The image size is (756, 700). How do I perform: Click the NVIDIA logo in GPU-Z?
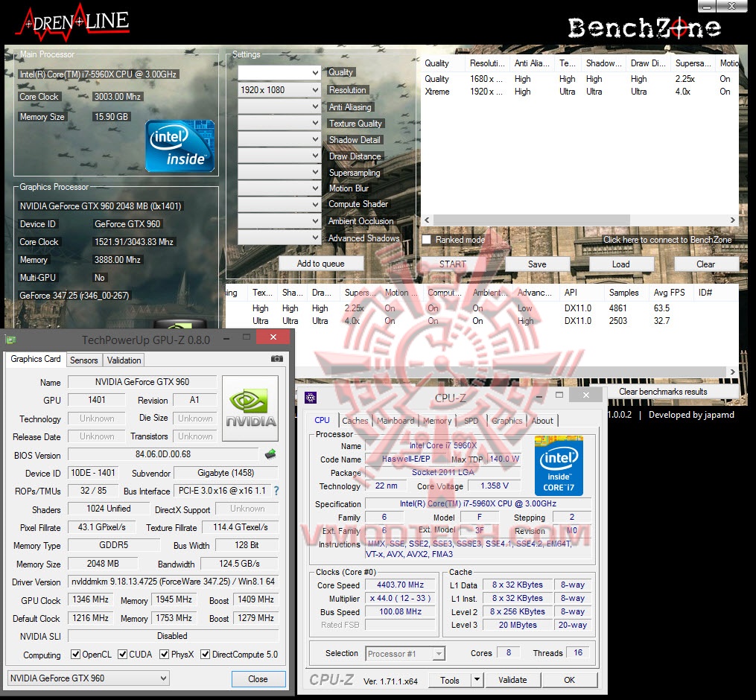click(250, 408)
